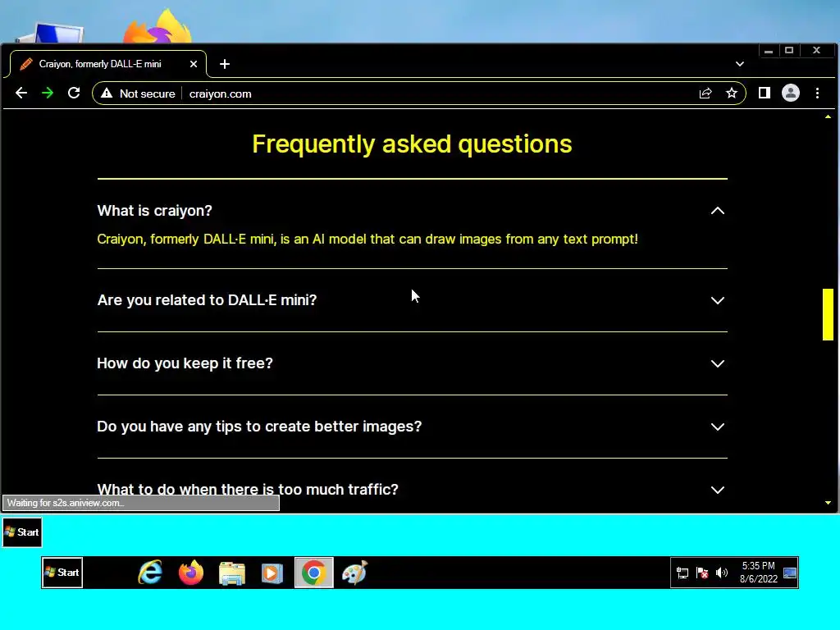Viewport: 840px width, 630px height.
Task: Collapse the What is craiyon? answer
Action: pyautogui.click(x=717, y=211)
